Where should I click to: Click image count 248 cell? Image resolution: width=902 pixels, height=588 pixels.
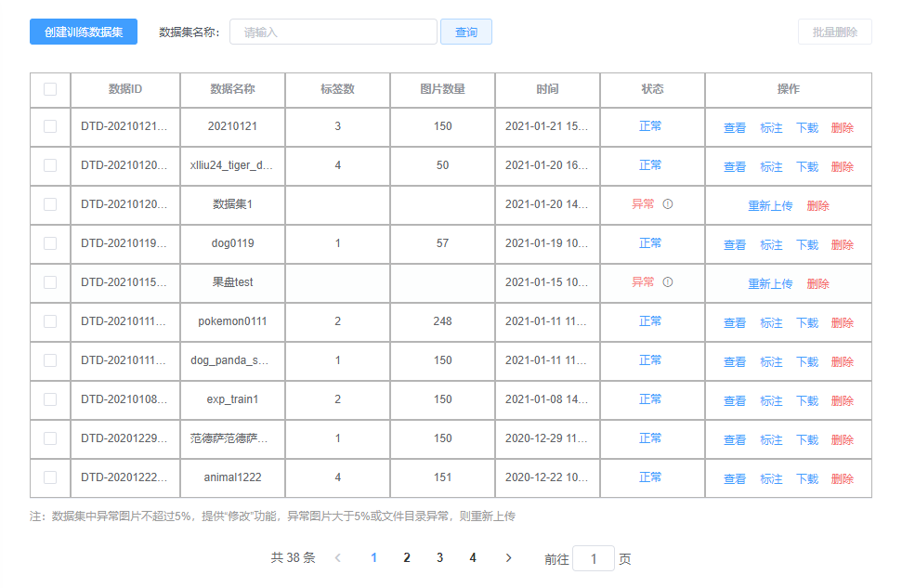[442, 321]
